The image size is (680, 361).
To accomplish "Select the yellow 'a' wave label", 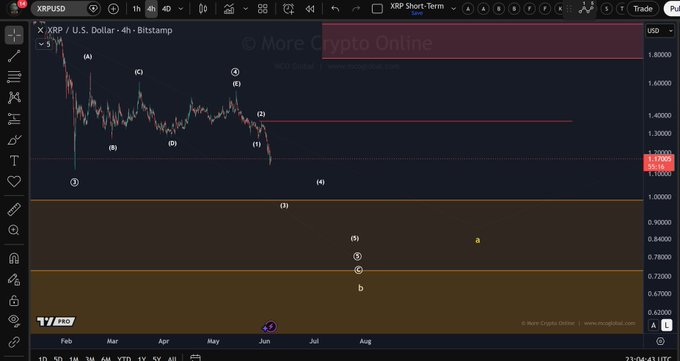I will pos(477,240).
